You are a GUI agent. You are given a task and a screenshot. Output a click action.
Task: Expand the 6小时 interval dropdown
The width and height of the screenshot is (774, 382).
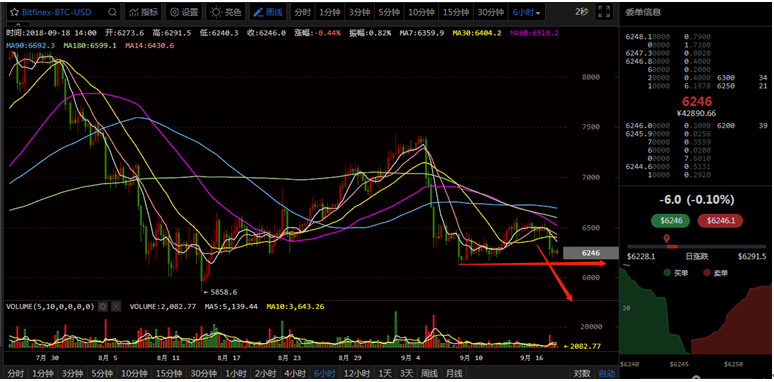(526, 12)
